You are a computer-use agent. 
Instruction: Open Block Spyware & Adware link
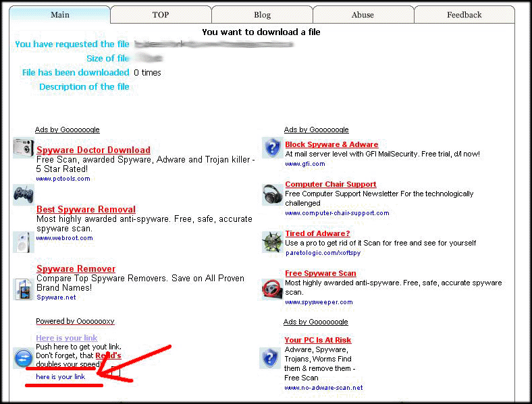click(331, 145)
